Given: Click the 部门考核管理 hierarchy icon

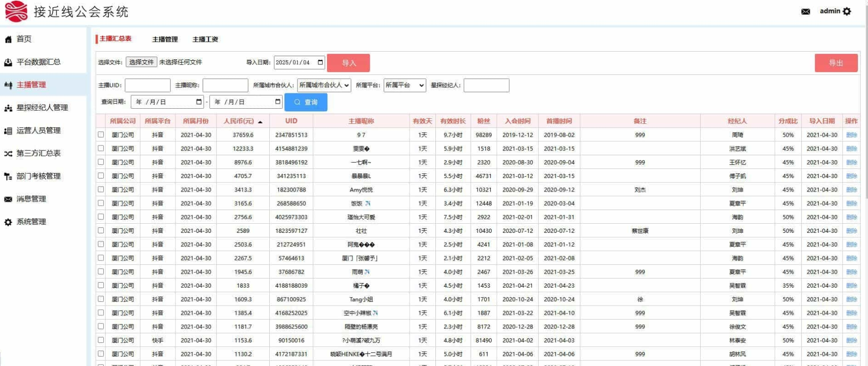Looking at the screenshot, I should pyautogui.click(x=8, y=176).
